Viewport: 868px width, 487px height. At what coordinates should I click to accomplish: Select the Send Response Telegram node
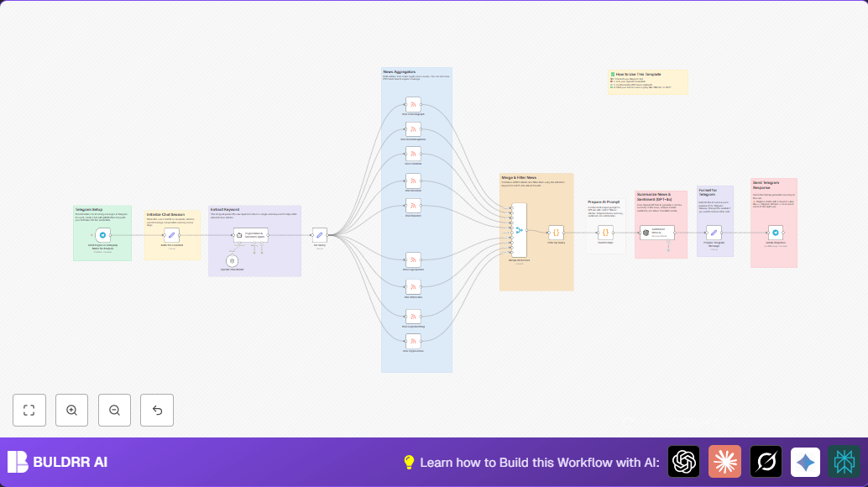point(776,233)
